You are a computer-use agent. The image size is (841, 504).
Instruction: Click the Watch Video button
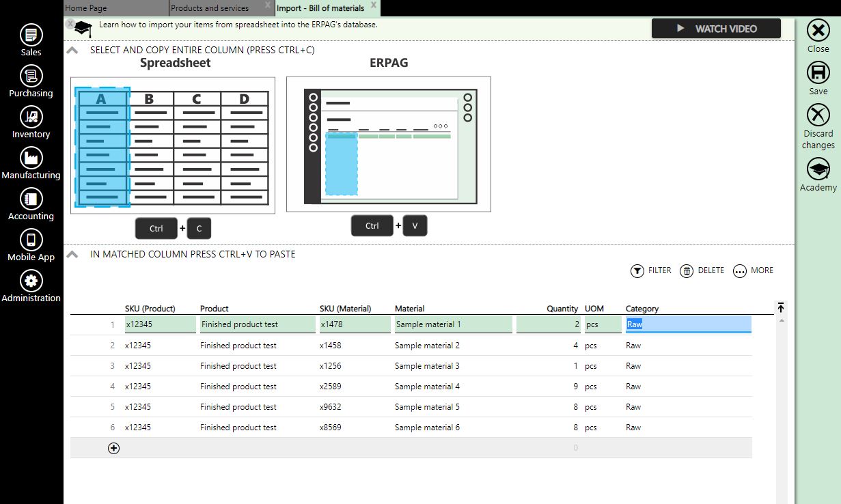[x=716, y=29]
